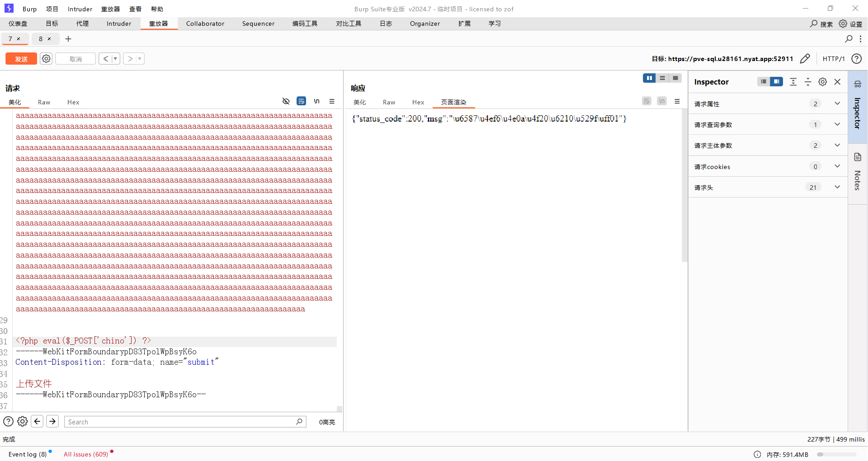868x461 pixels.
Task: Open Inspector settings gear
Action: 823,82
